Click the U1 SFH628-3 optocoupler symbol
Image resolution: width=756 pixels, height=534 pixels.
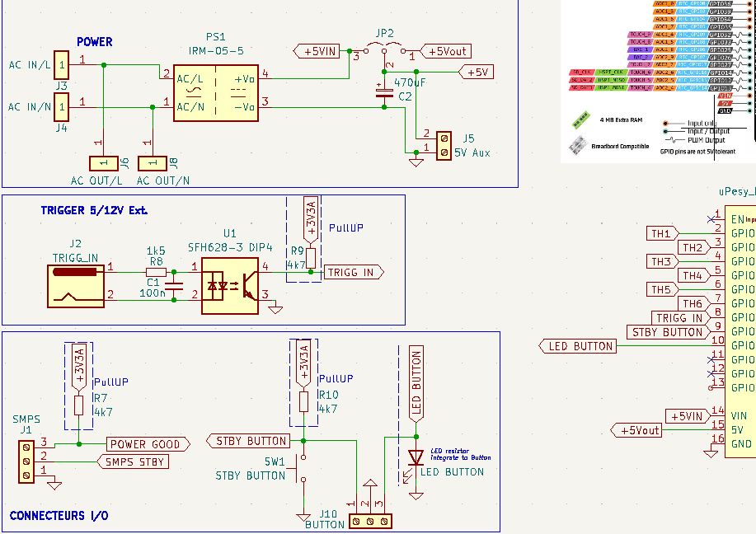tap(229, 280)
